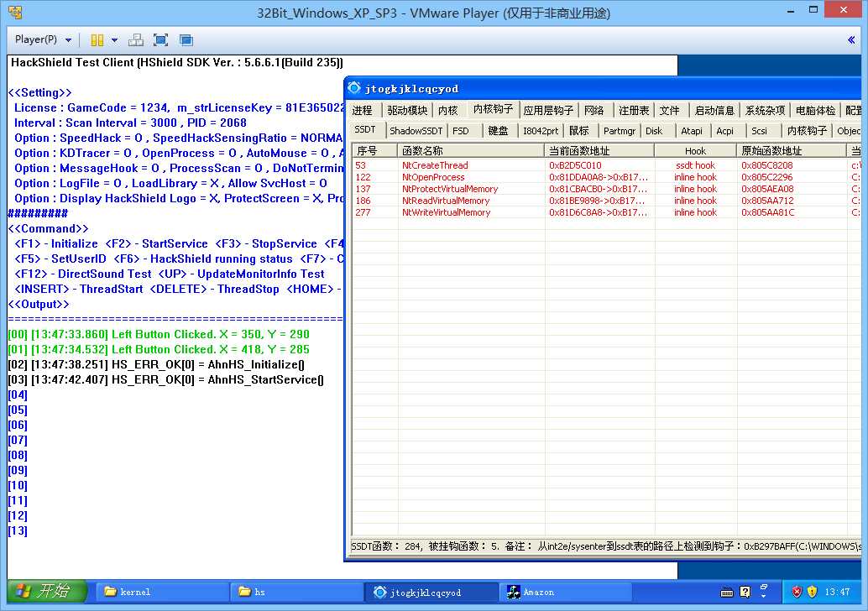Select the 应用层钩子 tab
This screenshot has width=868, height=611.
(549, 110)
